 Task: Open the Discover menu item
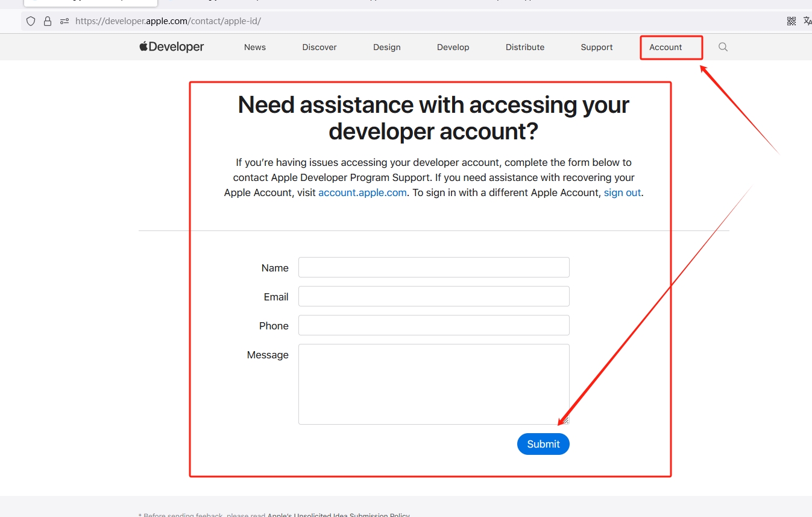tap(319, 47)
